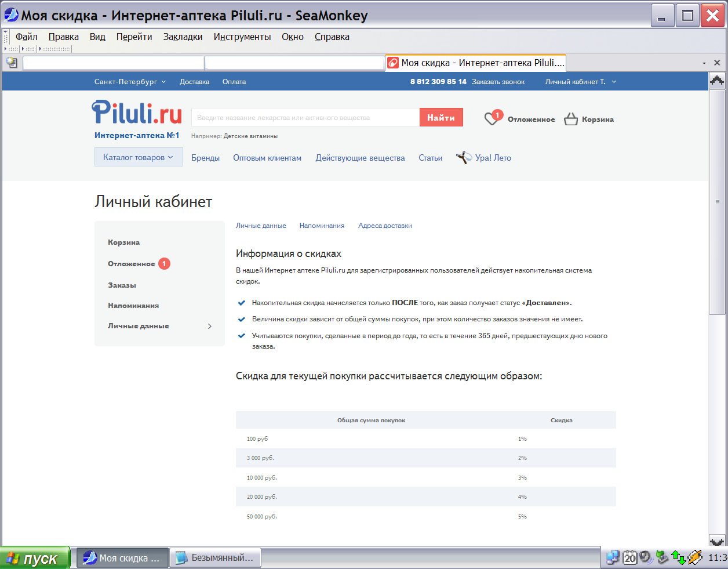Click the red badge next to Отложенное in the sidebar
Screen dimensions: 728x569
click(164, 264)
